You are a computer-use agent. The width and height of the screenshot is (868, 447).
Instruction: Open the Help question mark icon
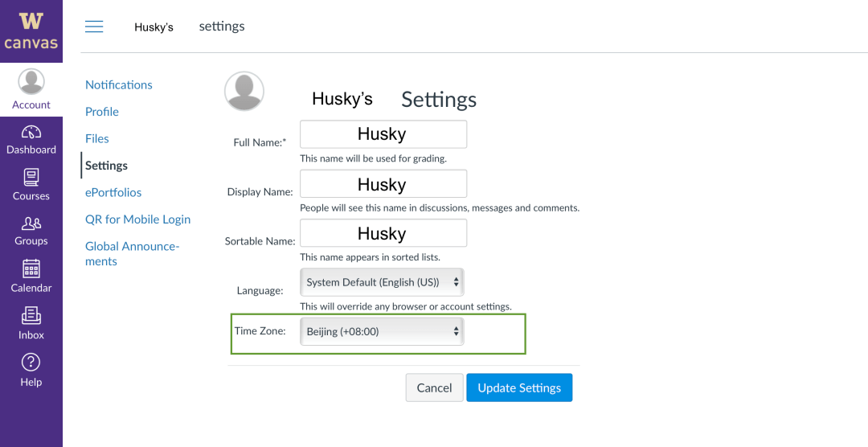[x=31, y=362]
